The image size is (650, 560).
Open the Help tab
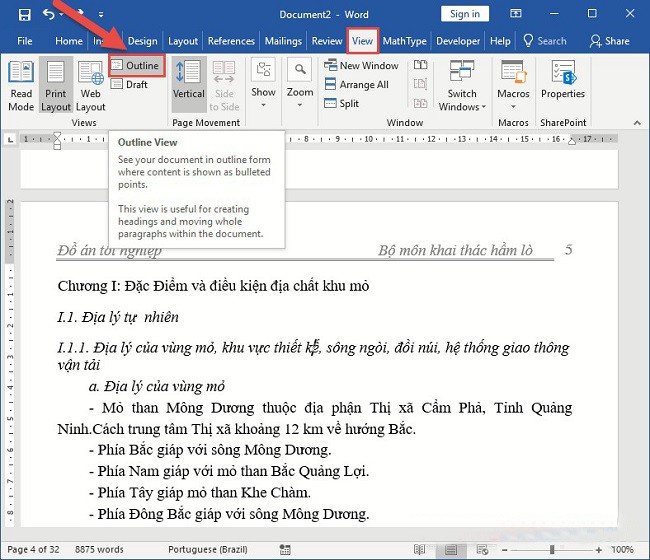500,41
